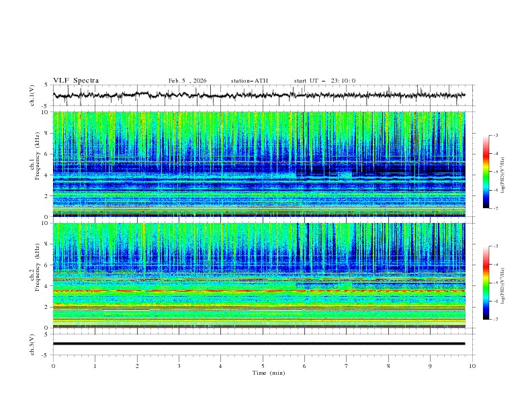Click the ch.1 spectrogram panel
The image size is (532, 411).
click(x=259, y=164)
